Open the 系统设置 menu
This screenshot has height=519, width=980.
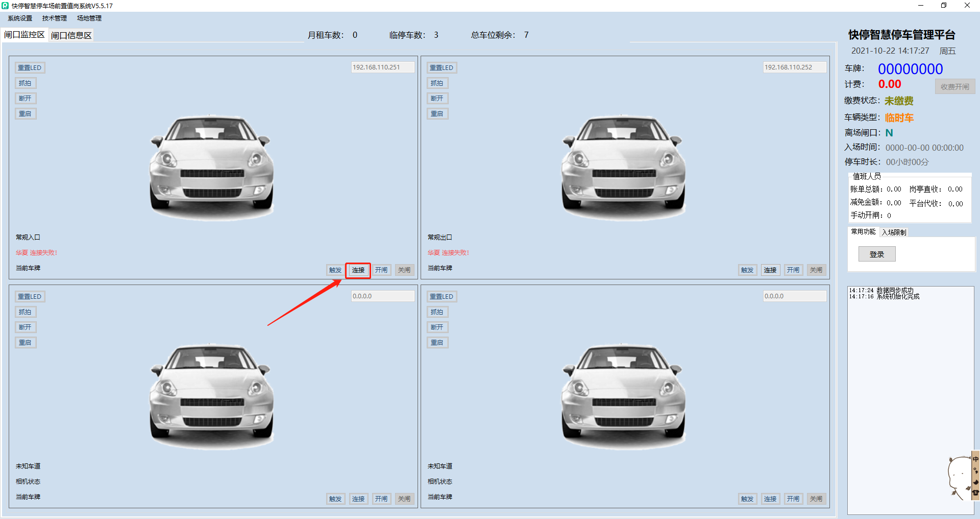[x=20, y=18]
